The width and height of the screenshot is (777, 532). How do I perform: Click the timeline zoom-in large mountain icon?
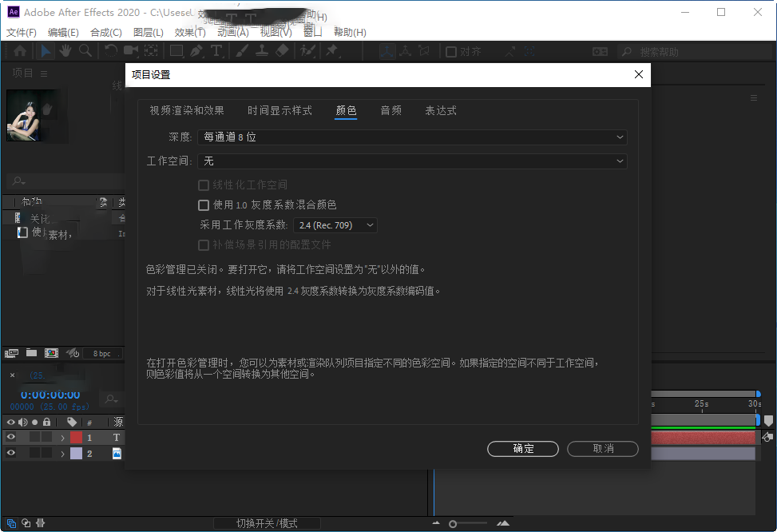point(503,523)
